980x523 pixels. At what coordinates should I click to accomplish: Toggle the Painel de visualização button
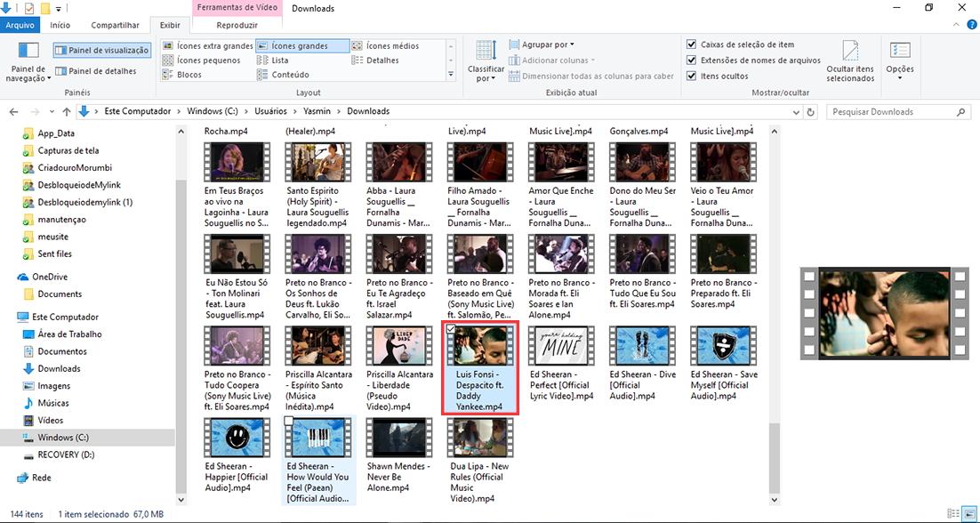(x=102, y=51)
